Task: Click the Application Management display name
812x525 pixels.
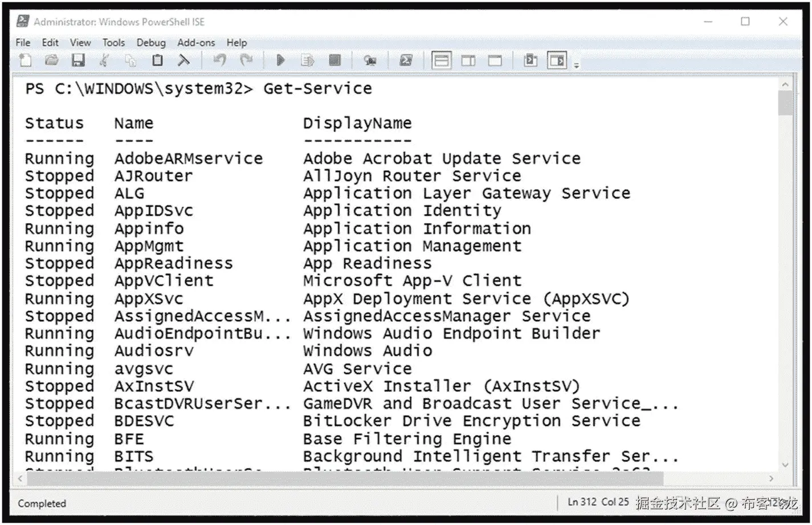Action: point(412,247)
